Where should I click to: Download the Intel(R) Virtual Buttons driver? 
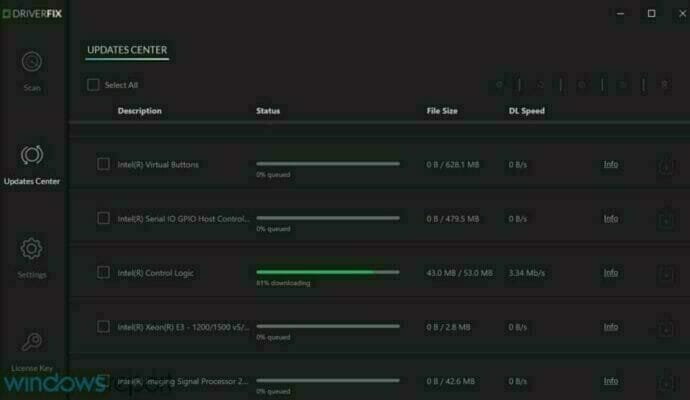666,165
